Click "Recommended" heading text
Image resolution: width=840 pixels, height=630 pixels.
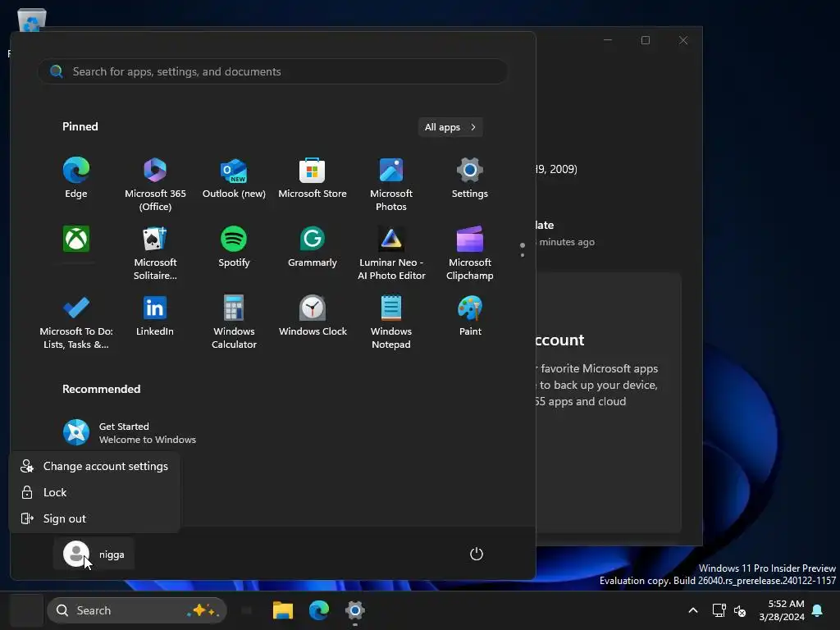click(101, 389)
